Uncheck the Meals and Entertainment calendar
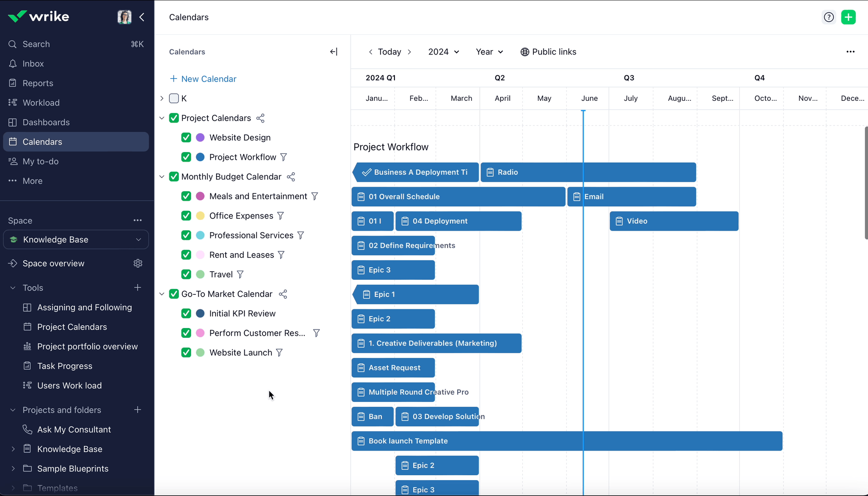The width and height of the screenshot is (868, 496). [186, 196]
